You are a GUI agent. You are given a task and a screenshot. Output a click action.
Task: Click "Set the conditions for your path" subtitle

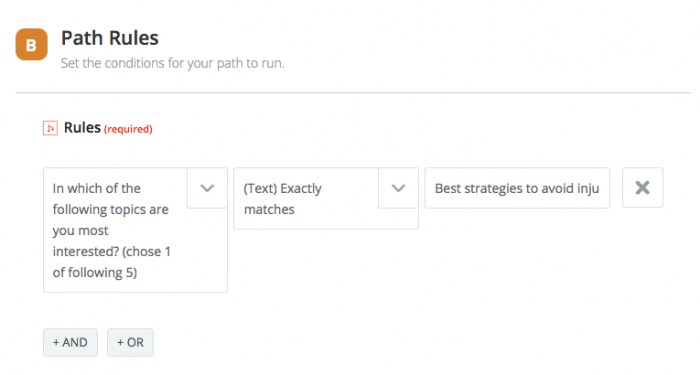(172, 63)
